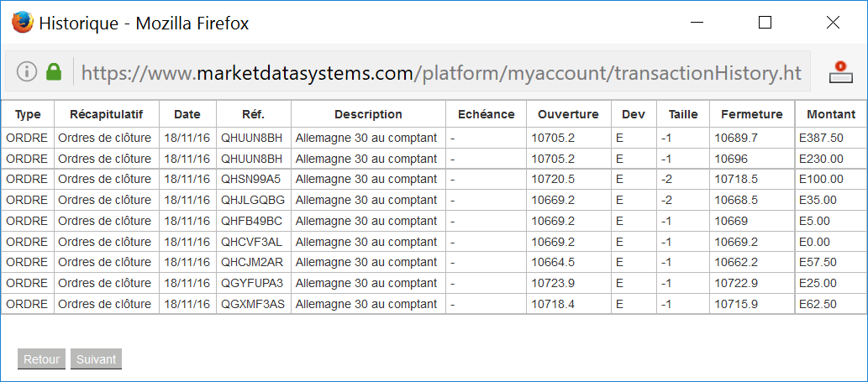The width and height of the screenshot is (868, 382).
Task: Click the Ouverture column header
Action: 568,114
